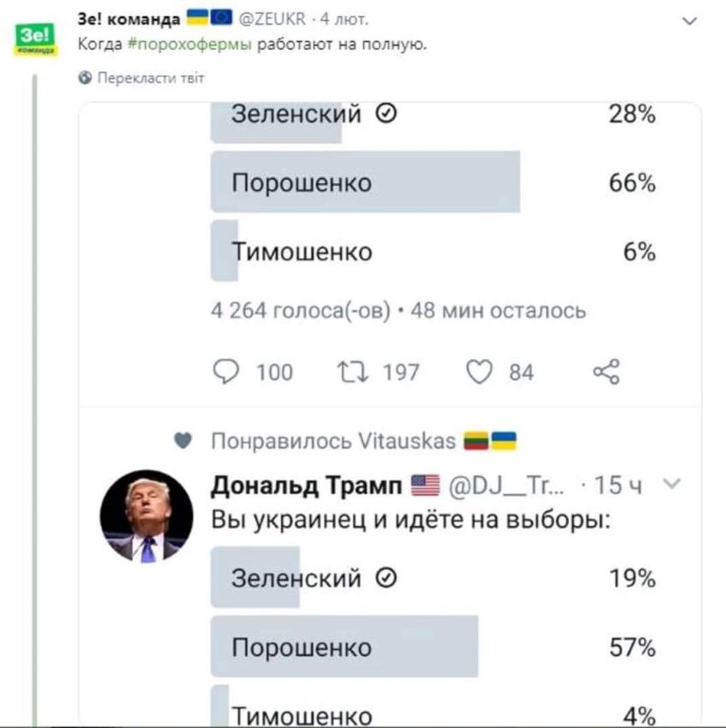Select the Тимошенко 6% poll option
The height and width of the screenshot is (728, 726).
tap(433, 250)
